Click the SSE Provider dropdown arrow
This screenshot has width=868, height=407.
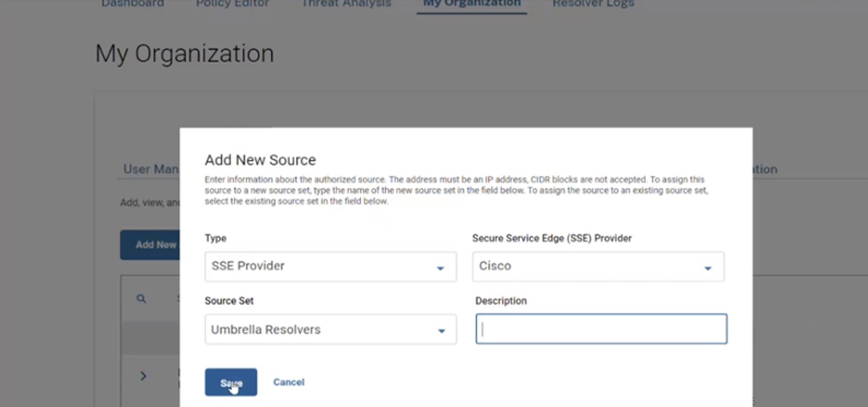707,267
